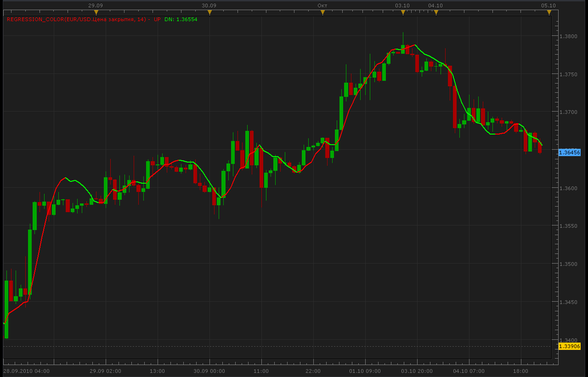Click the 04.10 07:00 time label
The image size is (588, 377).
tap(469, 371)
